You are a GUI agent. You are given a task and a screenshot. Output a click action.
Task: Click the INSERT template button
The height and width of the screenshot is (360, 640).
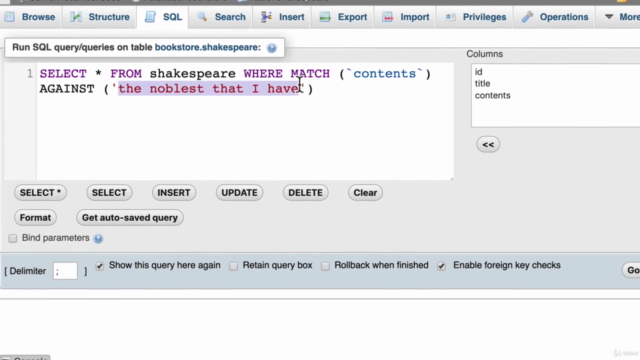(174, 193)
